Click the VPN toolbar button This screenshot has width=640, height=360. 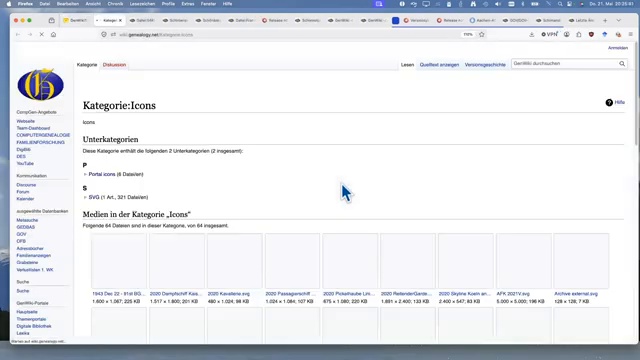(x=549, y=35)
